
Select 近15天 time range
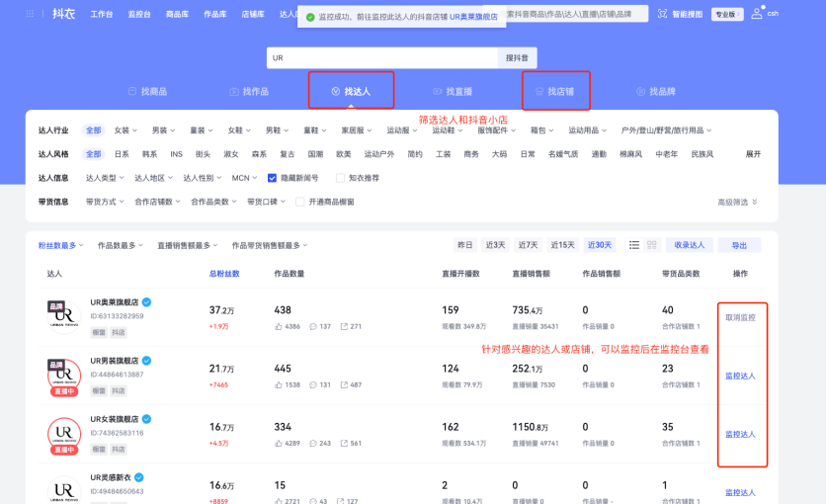(x=562, y=245)
